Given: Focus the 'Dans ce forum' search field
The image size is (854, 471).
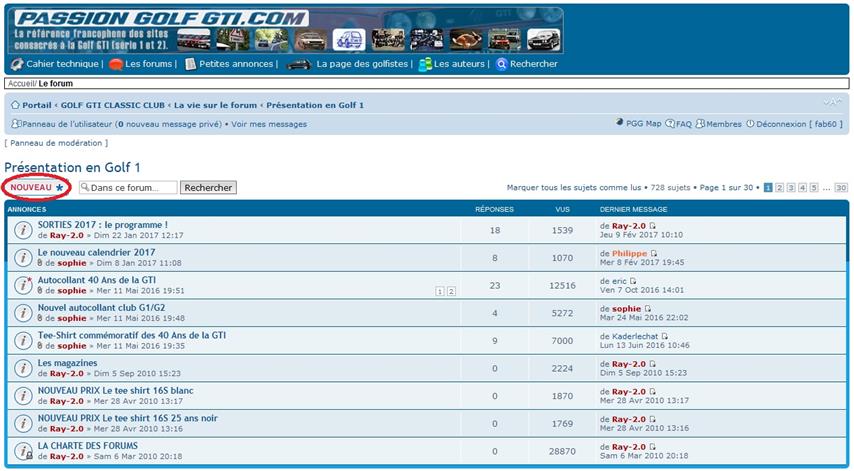Looking at the screenshot, I should click(x=128, y=187).
